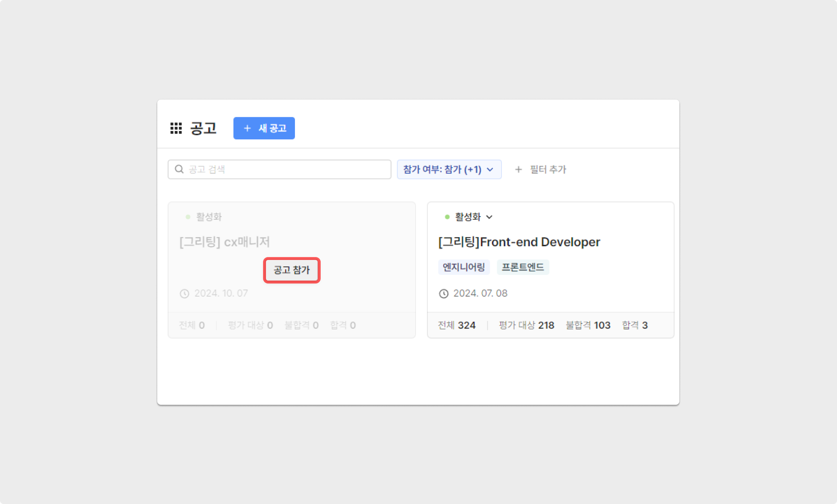This screenshot has height=504, width=837.
Task: Click the 엔지니어링 tag
Action: (463, 267)
